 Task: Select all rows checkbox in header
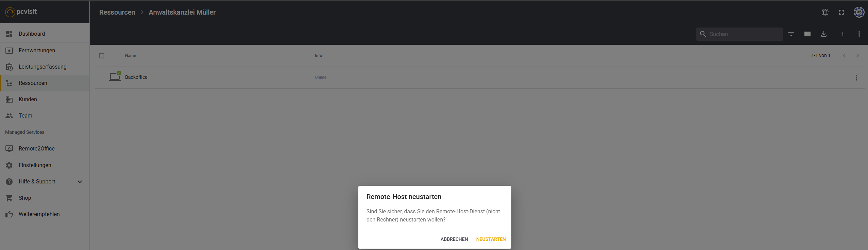click(102, 56)
